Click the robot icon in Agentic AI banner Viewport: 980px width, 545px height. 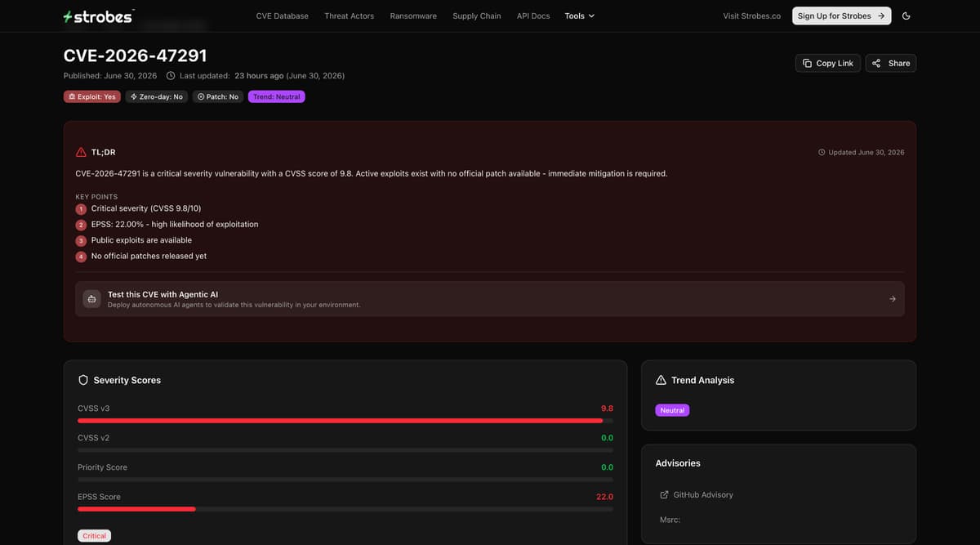[92, 299]
